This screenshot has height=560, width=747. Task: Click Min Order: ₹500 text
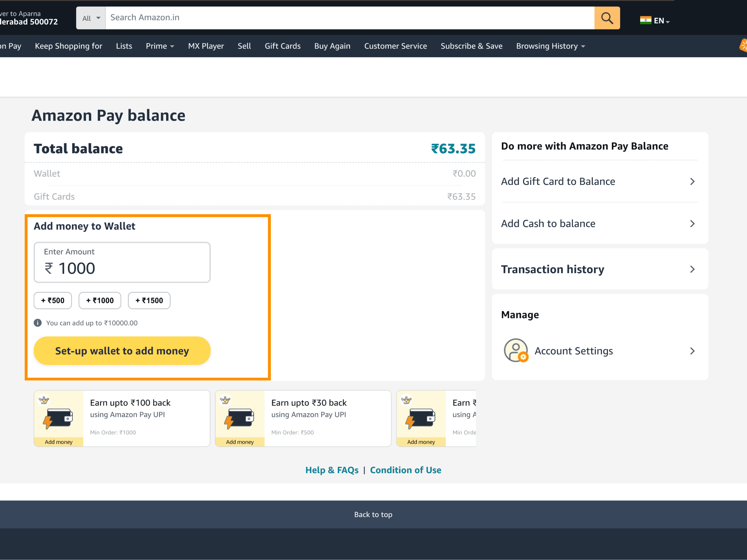[x=292, y=432]
